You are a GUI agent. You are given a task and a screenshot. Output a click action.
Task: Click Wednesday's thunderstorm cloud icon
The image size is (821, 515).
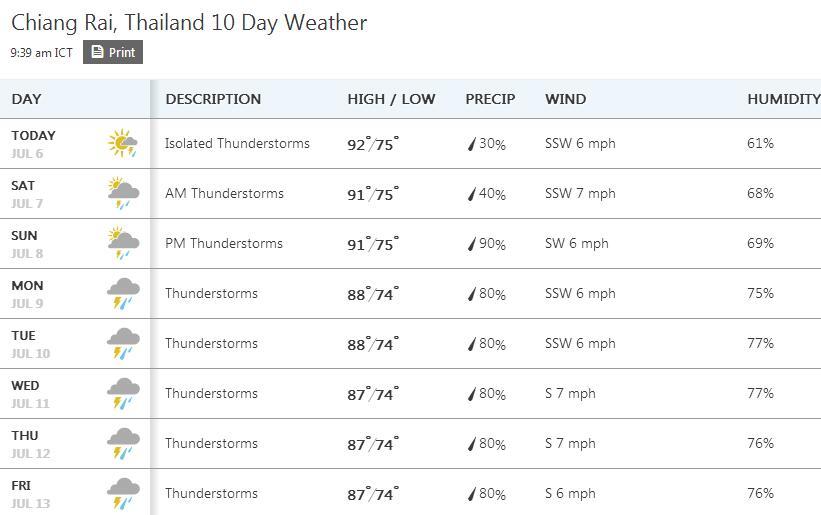123,394
